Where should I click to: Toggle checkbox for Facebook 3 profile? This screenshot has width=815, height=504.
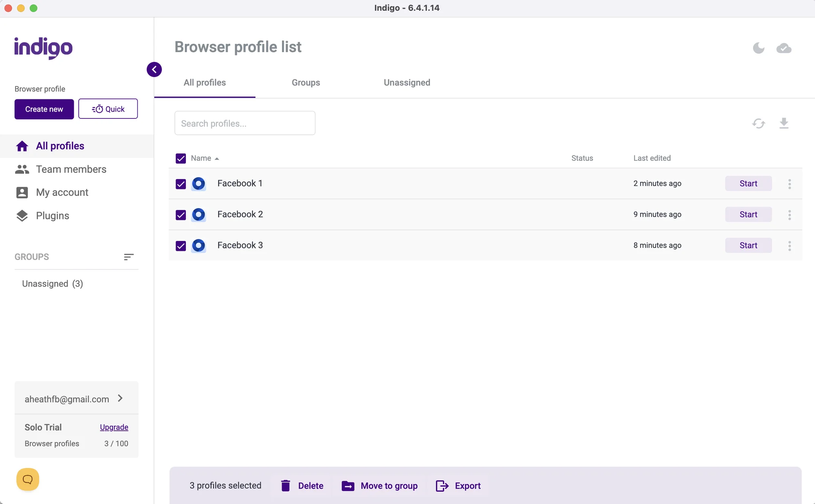(x=181, y=245)
